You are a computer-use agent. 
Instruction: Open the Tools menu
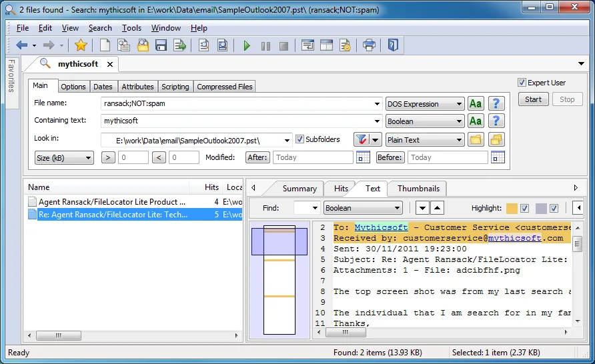pyautogui.click(x=131, y=28)
